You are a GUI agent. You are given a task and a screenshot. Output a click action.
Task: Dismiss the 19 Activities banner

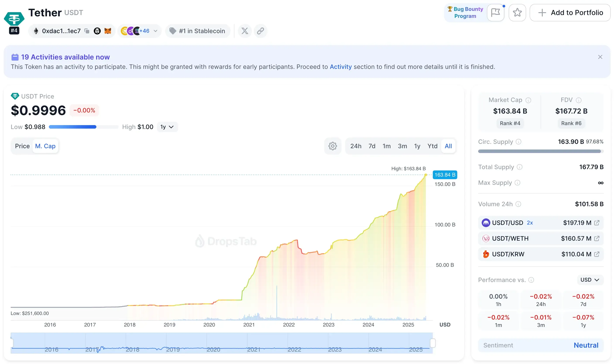click(x=600, y=57)
